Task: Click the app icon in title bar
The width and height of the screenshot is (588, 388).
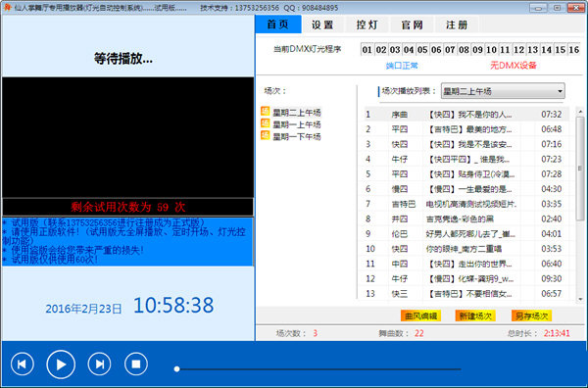Action: pos(7,7)
